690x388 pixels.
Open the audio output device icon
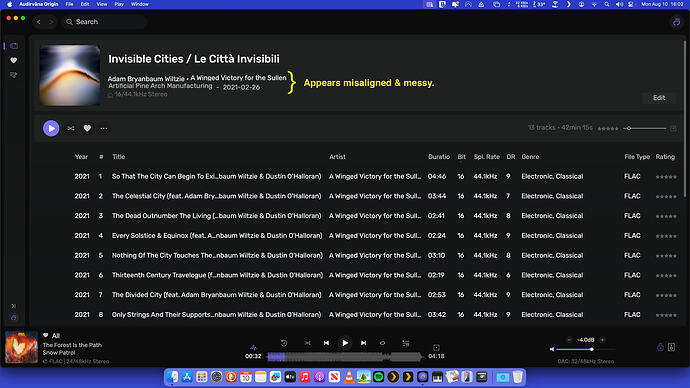click(660, 348)
